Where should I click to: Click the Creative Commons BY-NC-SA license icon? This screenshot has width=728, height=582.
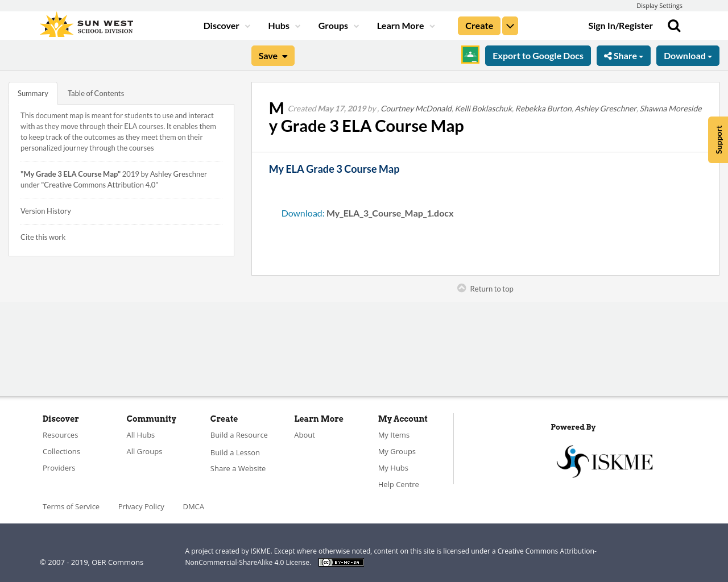(341, 562)
